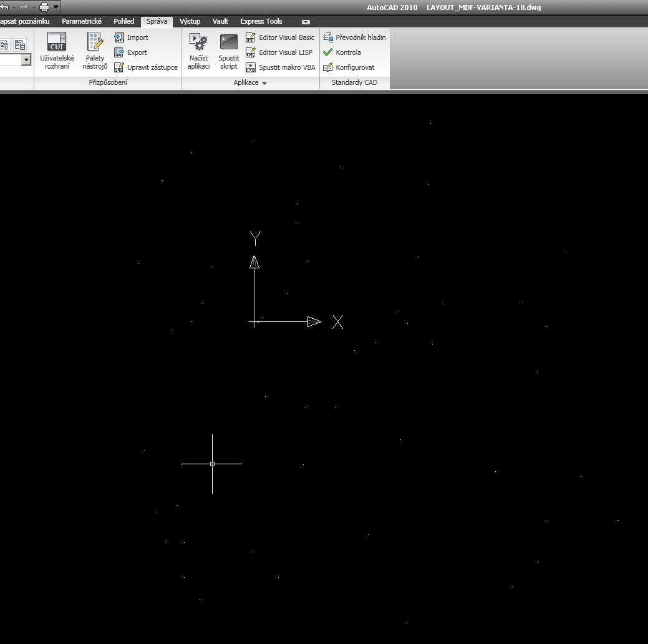Screen dimensions: 648x644
Task: Open Editor Visual LISP
Action: click(x=251, y=52)
